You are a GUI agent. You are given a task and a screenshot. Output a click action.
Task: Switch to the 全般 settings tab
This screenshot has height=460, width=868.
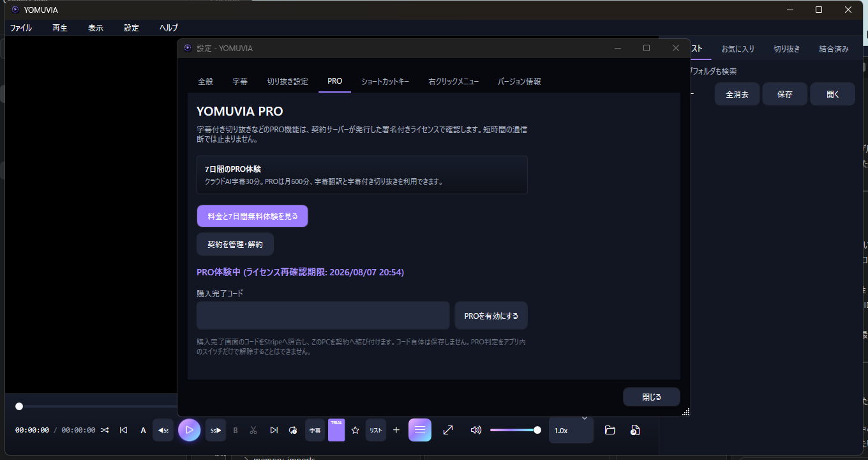pyautogui.click(x=206, y=81)
